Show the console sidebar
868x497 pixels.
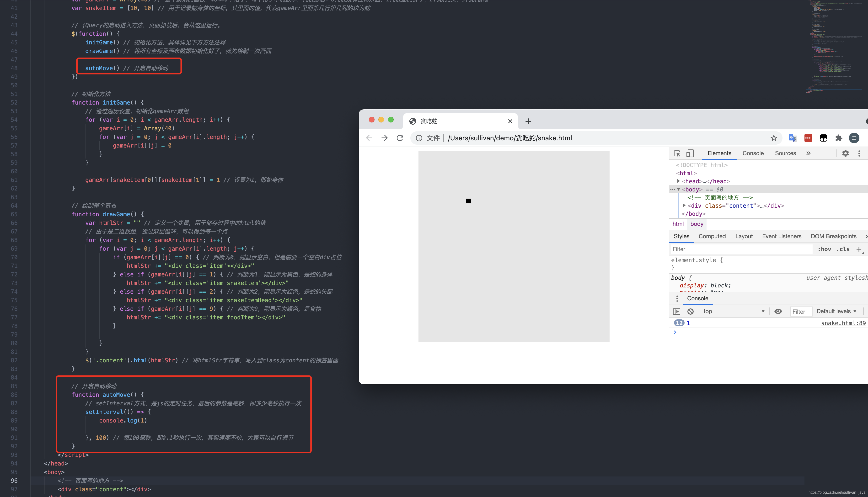tap(677, 311)
